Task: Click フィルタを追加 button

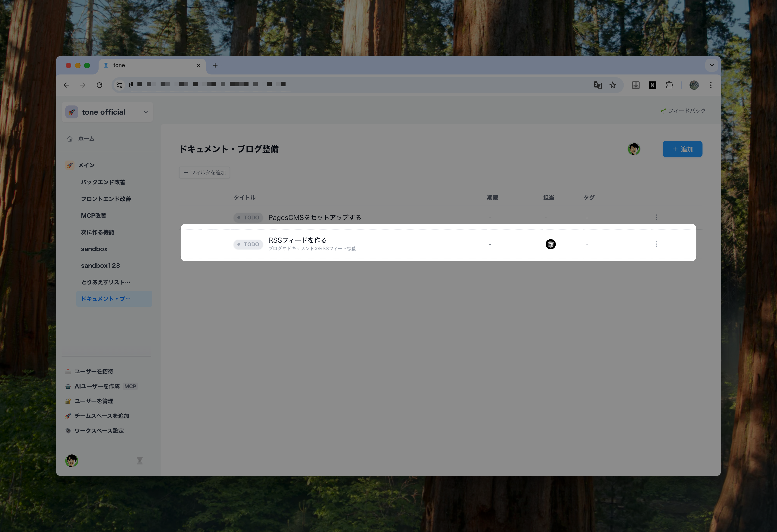Action: click(x=205, y=172)
